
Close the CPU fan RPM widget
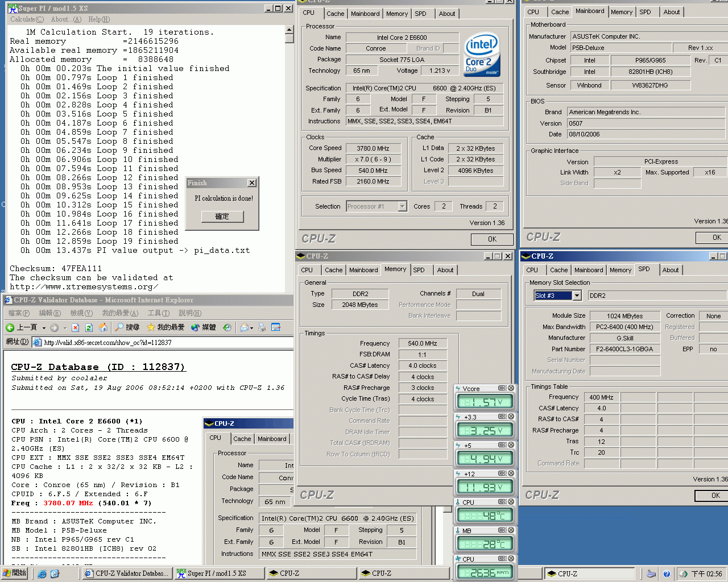click(511, 559)
